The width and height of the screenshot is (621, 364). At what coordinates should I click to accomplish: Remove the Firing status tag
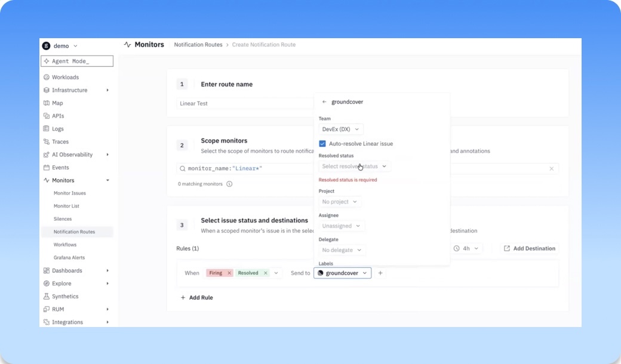tap(229, 273)
